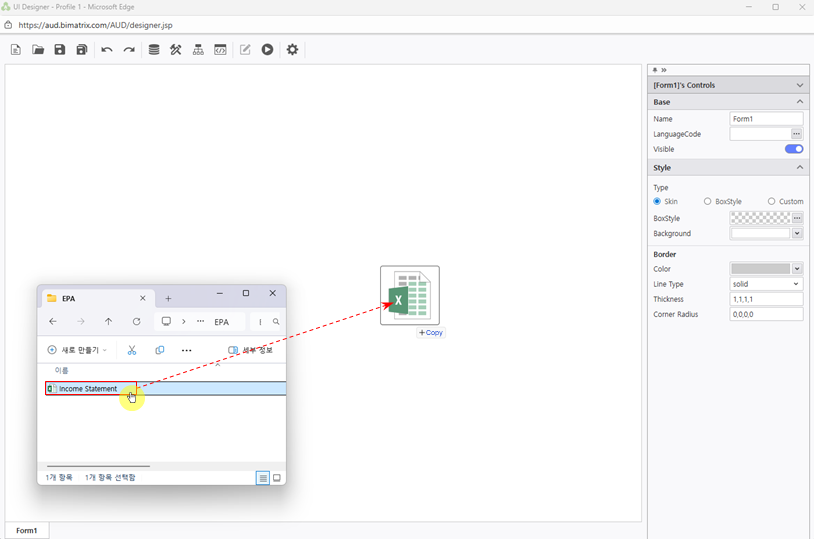Click the Corner Radius input field

(766, 314)
